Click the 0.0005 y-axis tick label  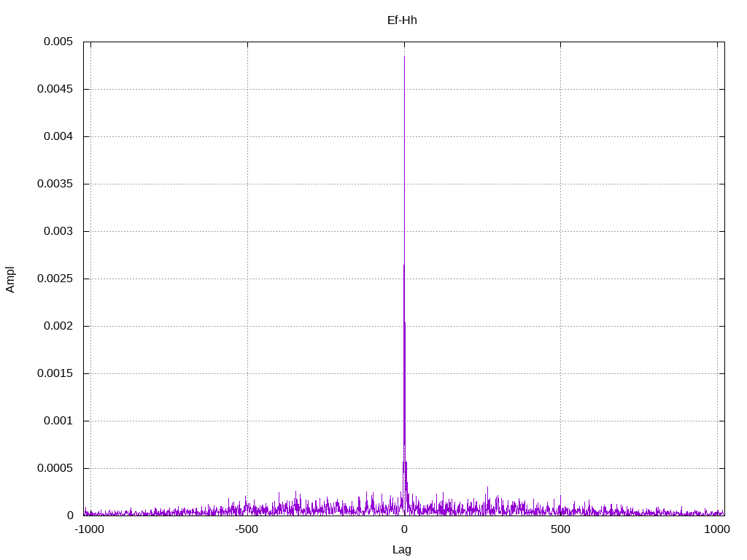click(x=55, y=468)
